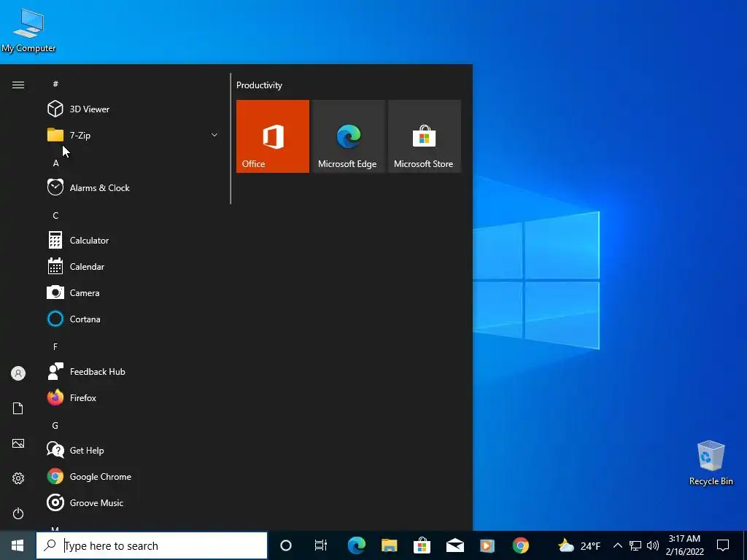Screen dimensions: 747x560
Task: Open the weather widget showing 24°F
Action: point(578,545)
